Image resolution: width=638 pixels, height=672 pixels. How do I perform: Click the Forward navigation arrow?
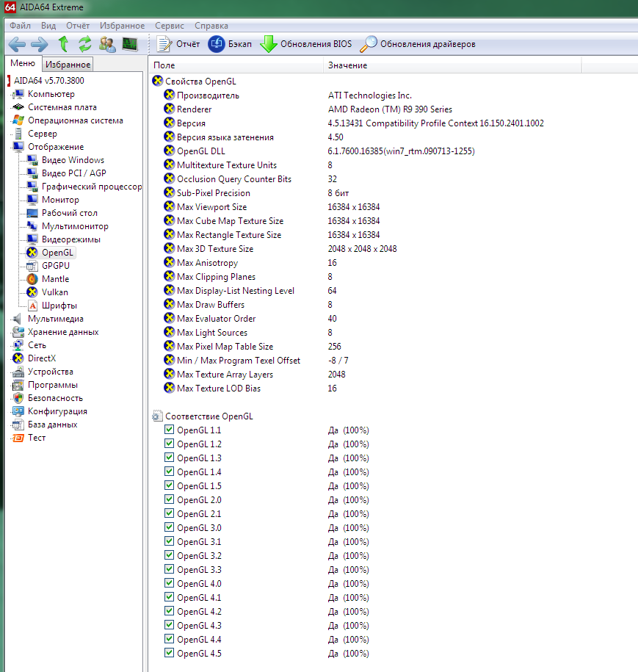40,44
